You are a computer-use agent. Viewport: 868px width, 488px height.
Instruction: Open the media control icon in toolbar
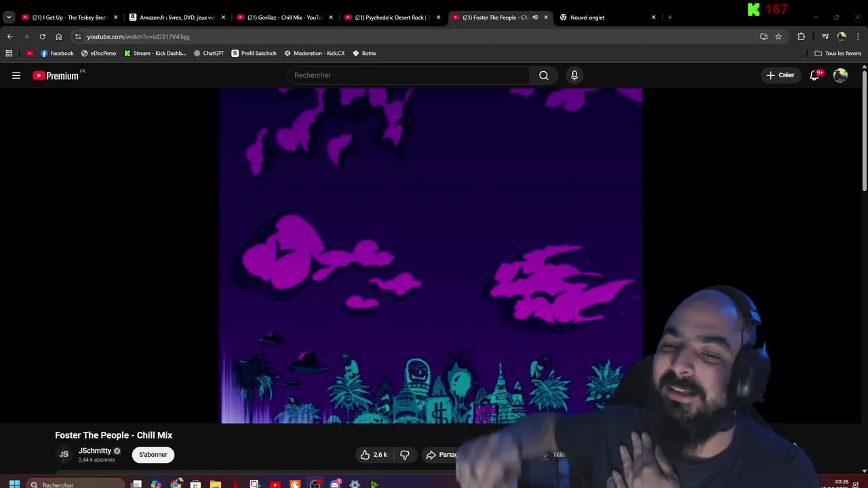click(825, 37)
